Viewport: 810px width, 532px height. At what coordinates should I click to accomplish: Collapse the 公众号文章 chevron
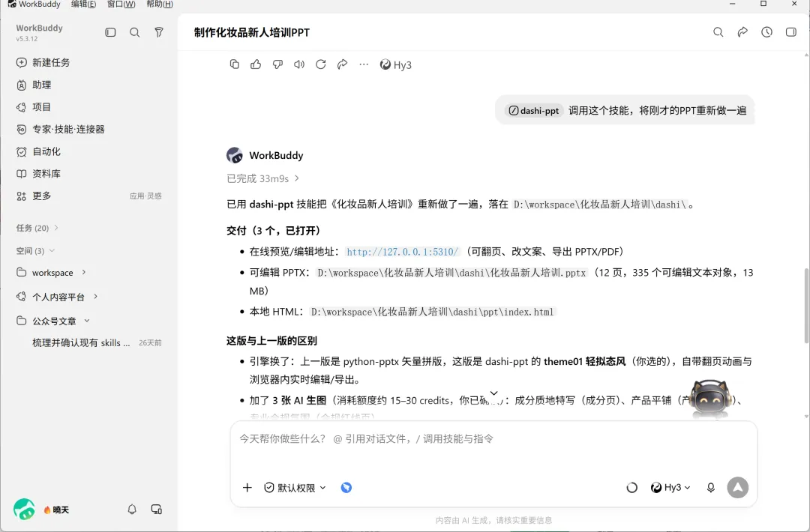pyautogui.click(x=87, y=321)
